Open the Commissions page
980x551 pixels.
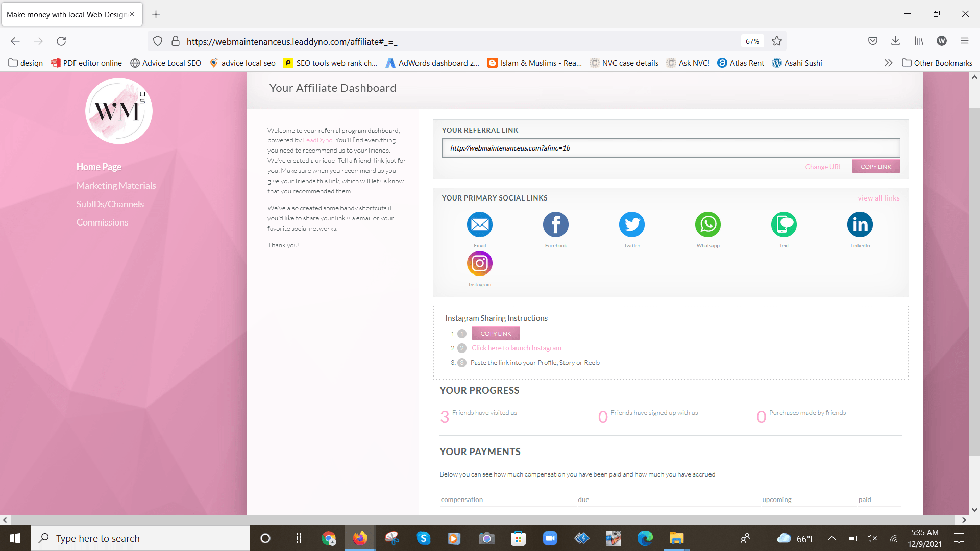103,222
